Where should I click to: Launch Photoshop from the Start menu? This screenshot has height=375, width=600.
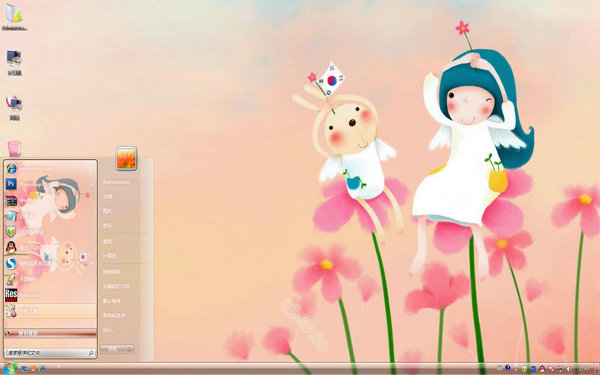point(50,184)
